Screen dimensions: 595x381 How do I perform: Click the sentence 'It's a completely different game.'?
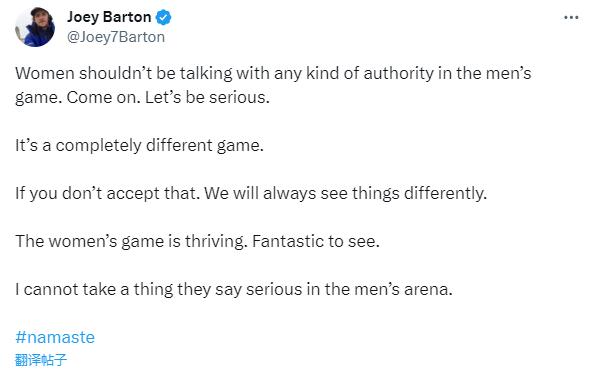coord(139,145)
